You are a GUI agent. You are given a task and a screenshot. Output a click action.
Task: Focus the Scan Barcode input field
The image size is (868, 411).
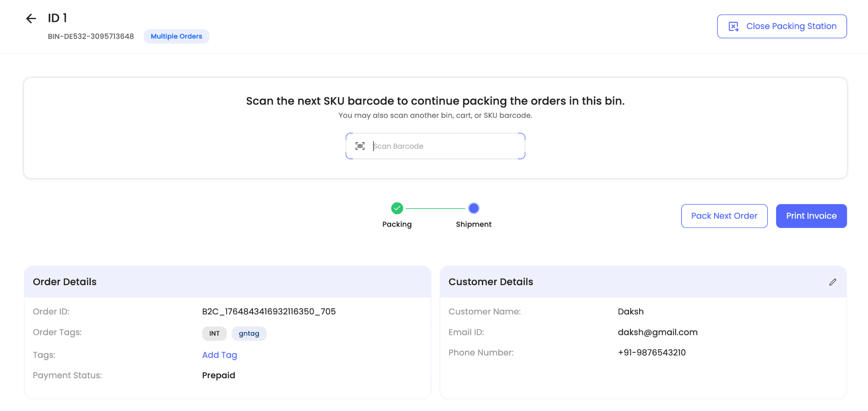pos(445,146)
